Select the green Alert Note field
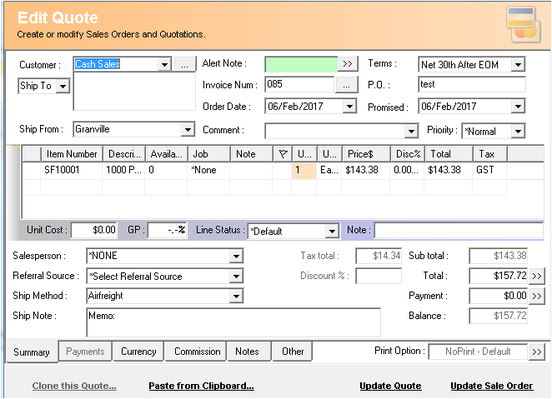 click(x=301, y=64)
